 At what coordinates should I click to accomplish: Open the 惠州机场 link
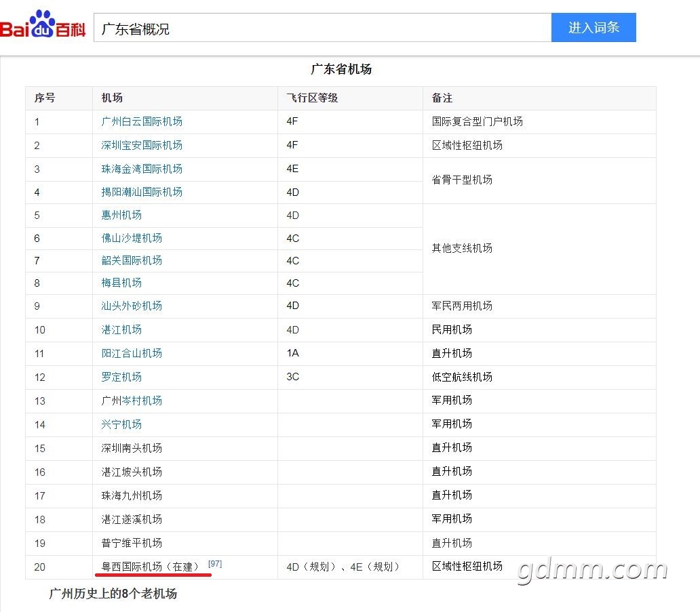pos(121,215)
